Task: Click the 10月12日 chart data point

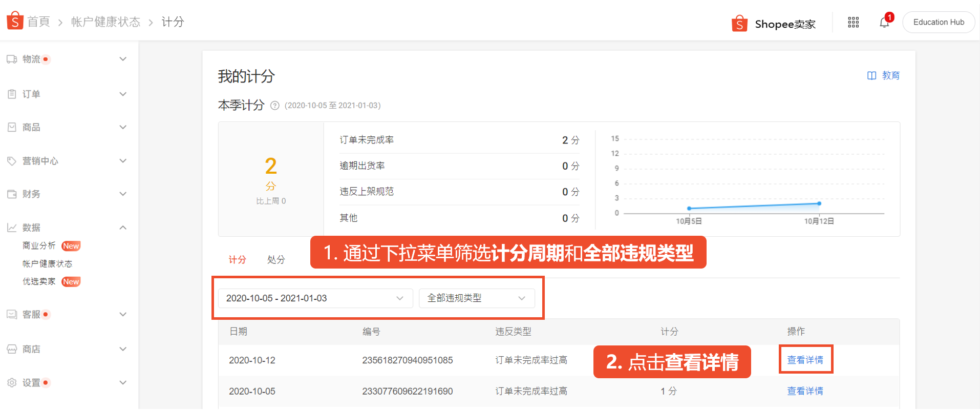Action: 819,203
